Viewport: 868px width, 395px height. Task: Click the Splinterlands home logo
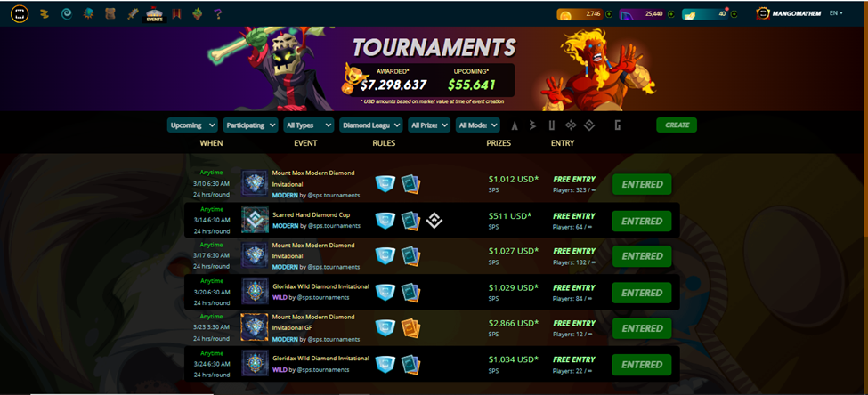pyautogui.click(x=20, y=14)
